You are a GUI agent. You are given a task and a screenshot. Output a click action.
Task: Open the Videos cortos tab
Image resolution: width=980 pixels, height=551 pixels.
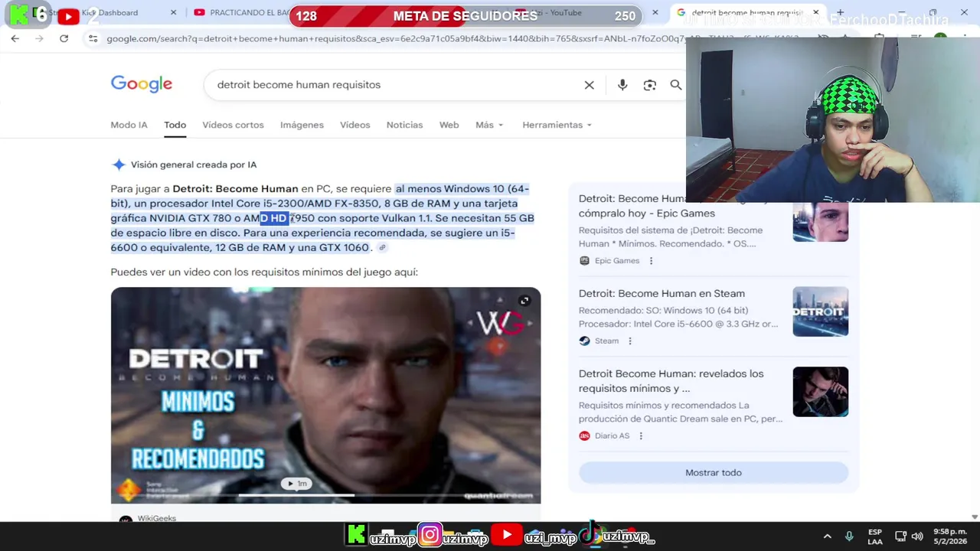click(233, 125)
